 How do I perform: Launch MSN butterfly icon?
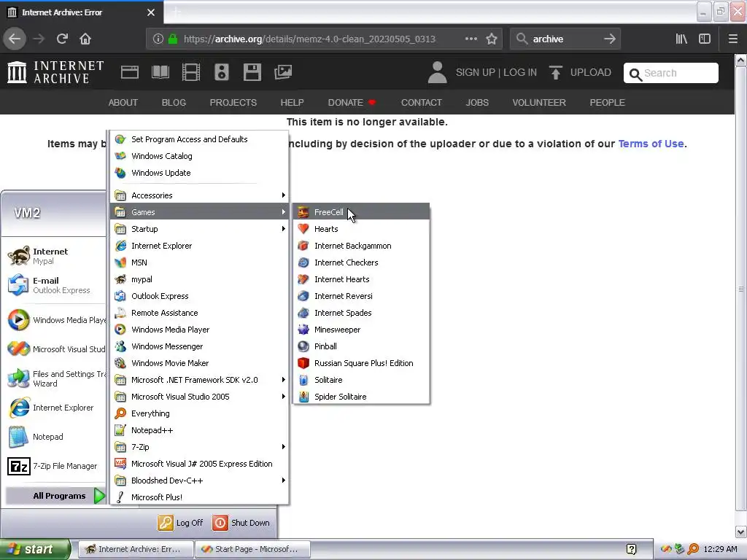120,262
